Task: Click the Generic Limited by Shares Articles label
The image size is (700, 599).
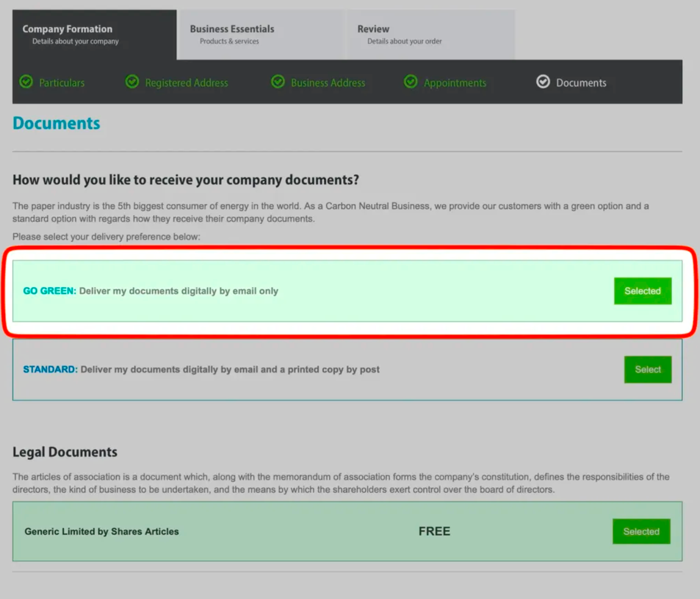Action: (x=102, y=531)
